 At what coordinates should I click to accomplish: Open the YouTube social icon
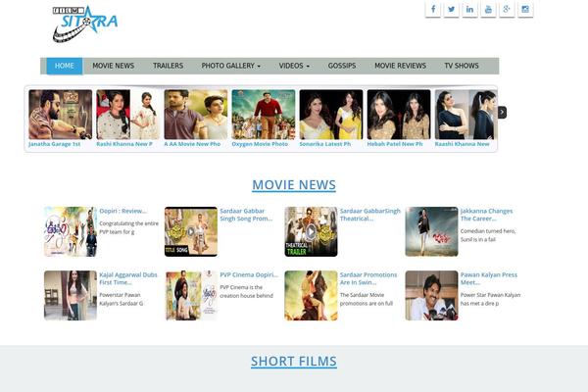coord(488,10)
